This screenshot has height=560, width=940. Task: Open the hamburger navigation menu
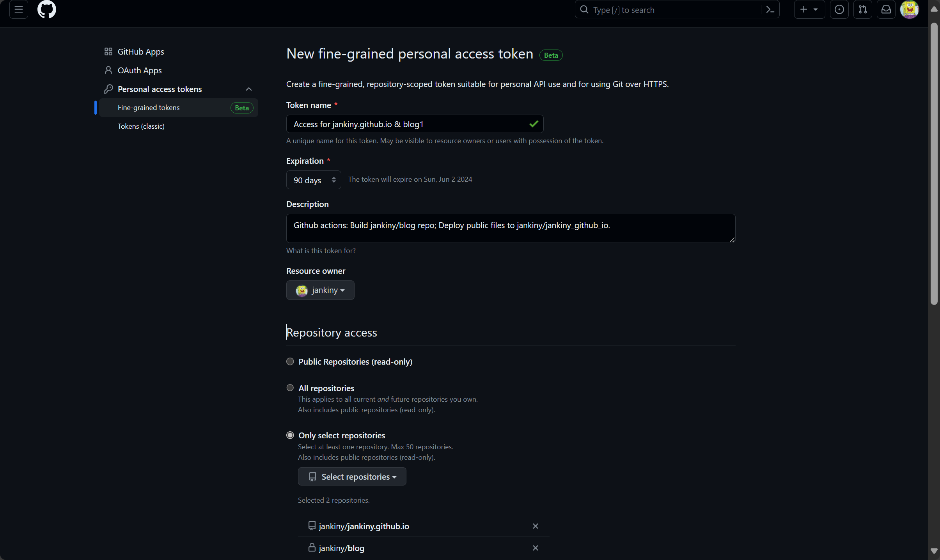[x=18, y=9]
